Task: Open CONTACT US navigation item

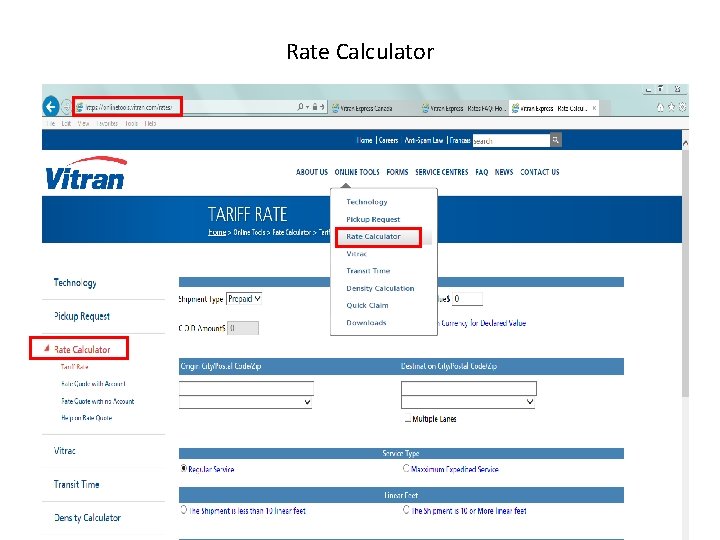Action: (x=540, y=172)
